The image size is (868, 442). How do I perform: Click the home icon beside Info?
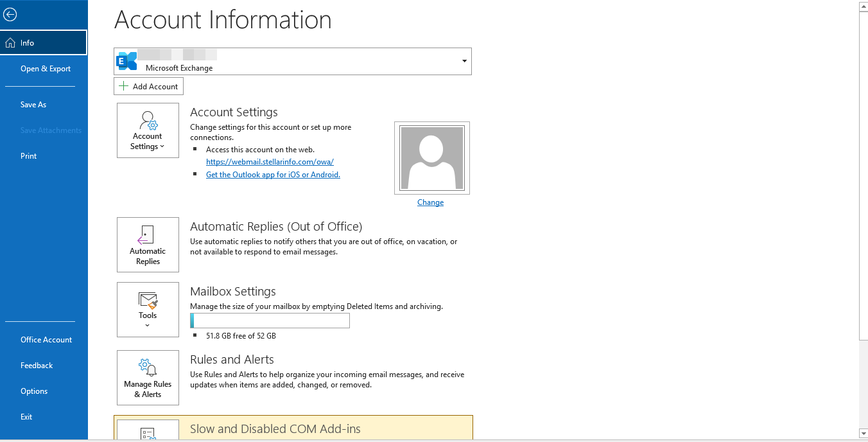pos(10,43)
